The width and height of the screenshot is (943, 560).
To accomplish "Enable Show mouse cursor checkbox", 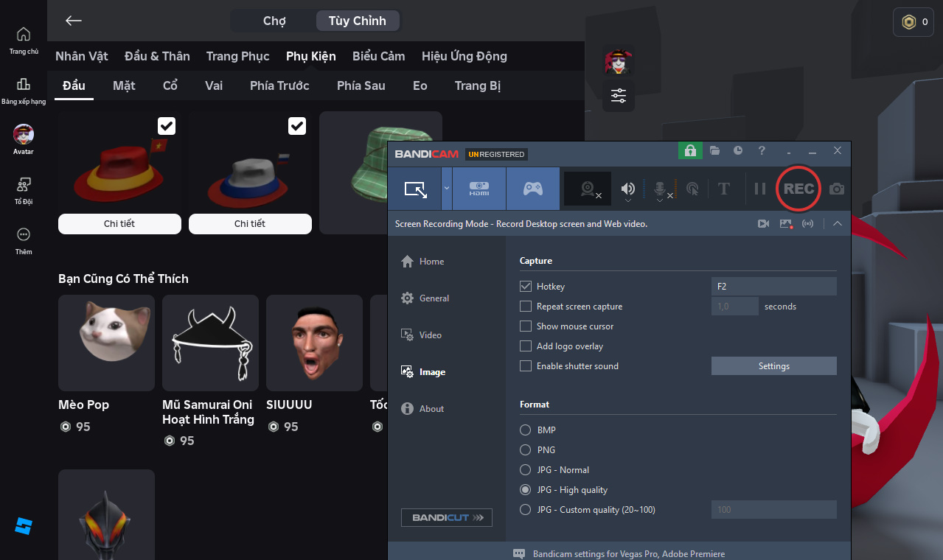I will pyautogui.click(x=526, y=326).
